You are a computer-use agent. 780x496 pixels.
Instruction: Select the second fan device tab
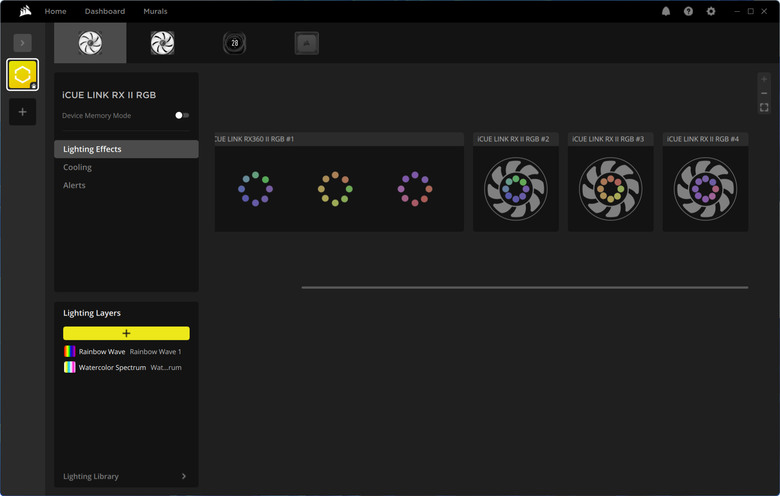[x=162, y=43]
